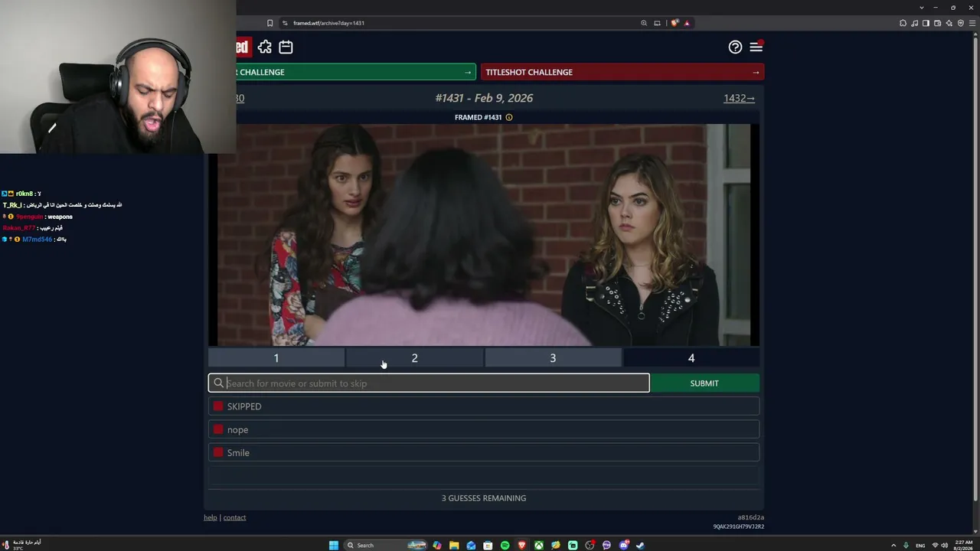Open Outlook from the taskbar
The width and height of the screenshot is (980, 551).
[471, 546]
